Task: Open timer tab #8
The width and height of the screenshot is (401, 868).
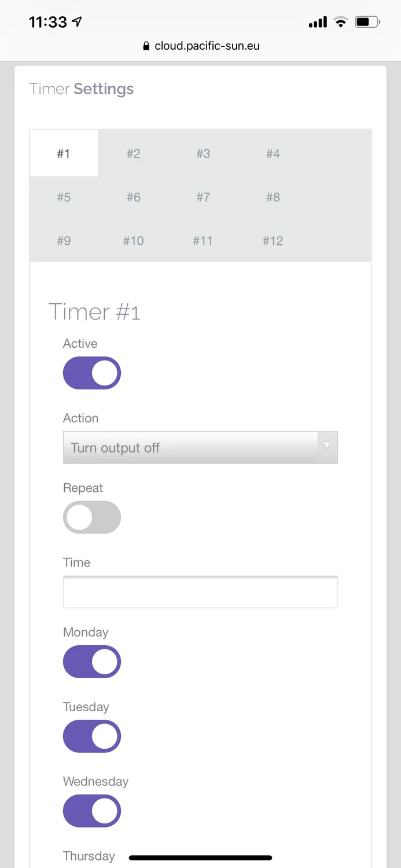Action: coord(273,197)
